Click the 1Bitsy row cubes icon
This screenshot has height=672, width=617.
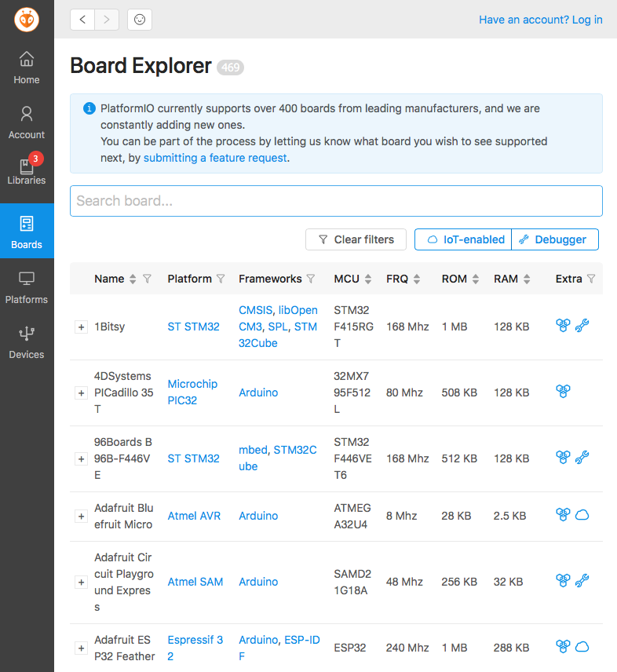pyautogui.click(x=563, y=325)
